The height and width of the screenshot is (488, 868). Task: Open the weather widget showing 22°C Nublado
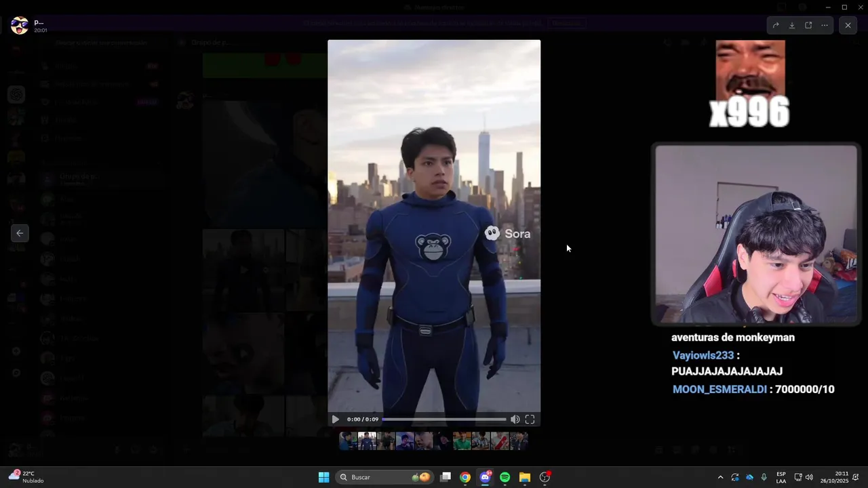(27, 477)
